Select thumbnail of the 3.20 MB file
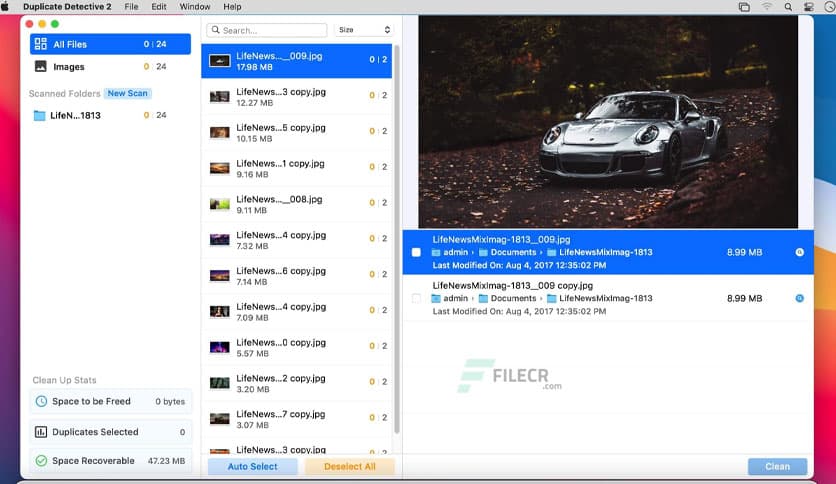This screenshot has height=484, width=836. click(x=220, y=383)
